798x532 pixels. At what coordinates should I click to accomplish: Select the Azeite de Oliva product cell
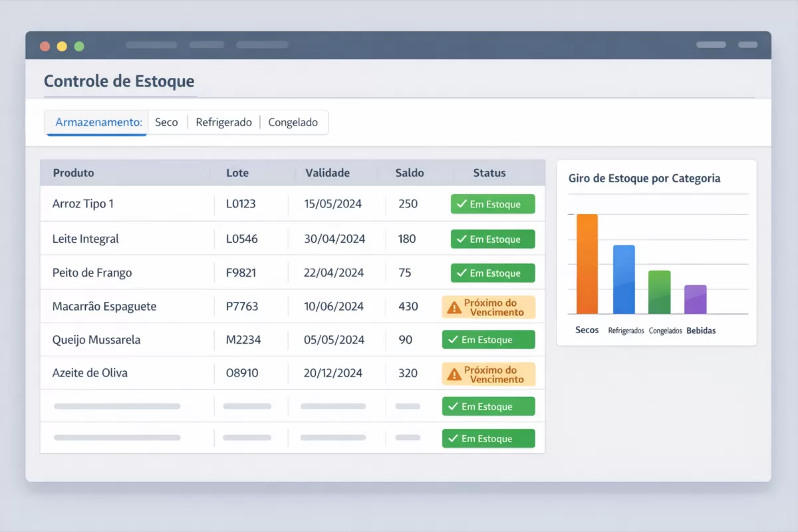90,373
